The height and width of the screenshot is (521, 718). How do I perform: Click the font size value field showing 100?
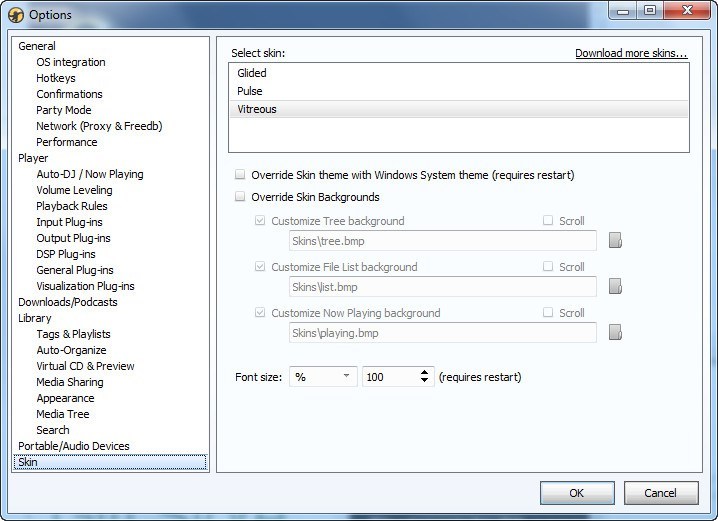[x=391, y=377]
